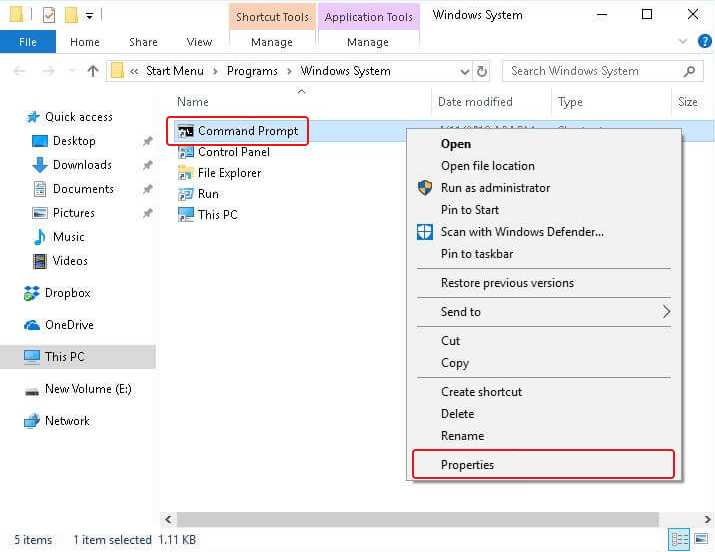Open Properties from context menu

pyautogui.click(x=544, y=465)
